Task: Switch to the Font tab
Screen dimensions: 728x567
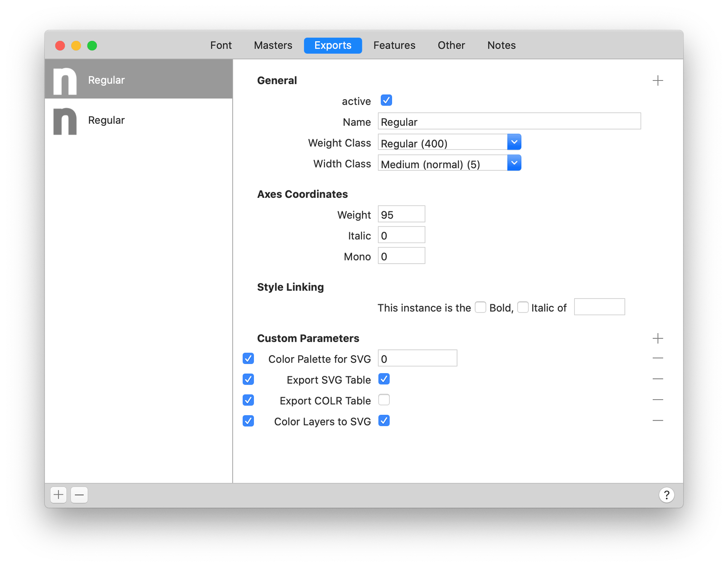Action: click(x=221, y=45)
